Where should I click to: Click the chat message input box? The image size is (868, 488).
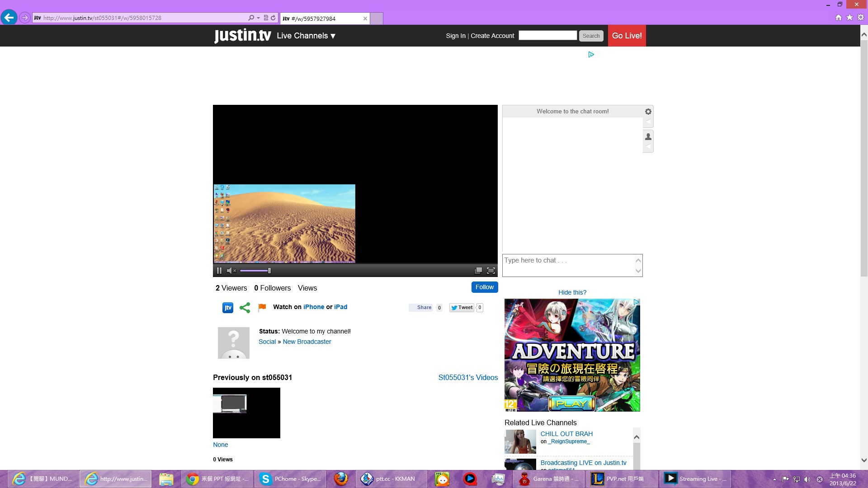coord(568,265)
